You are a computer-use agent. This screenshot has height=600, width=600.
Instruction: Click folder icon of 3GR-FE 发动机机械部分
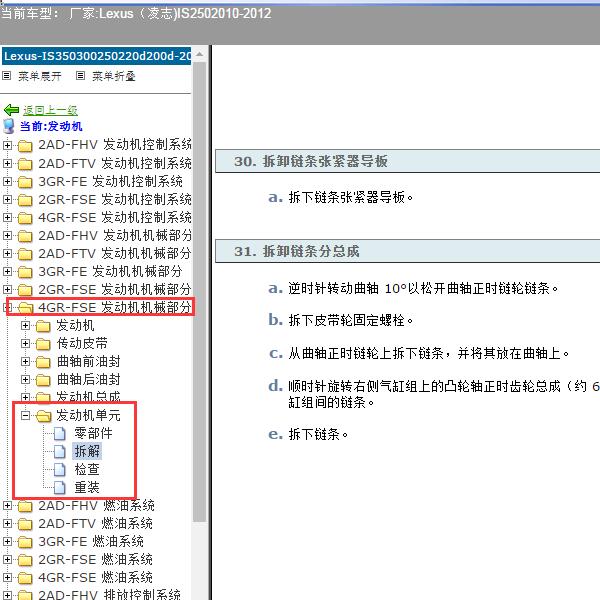pos(25,272)
